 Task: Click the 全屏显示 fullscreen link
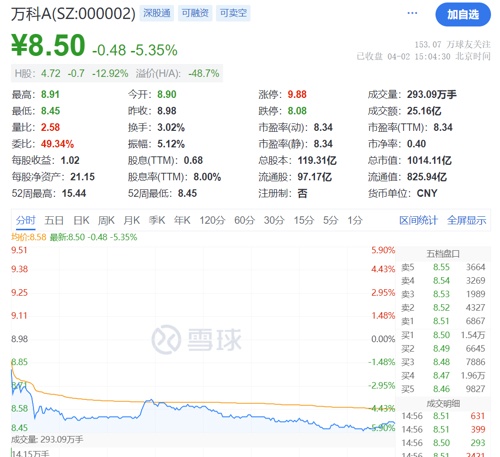[466, 220]
